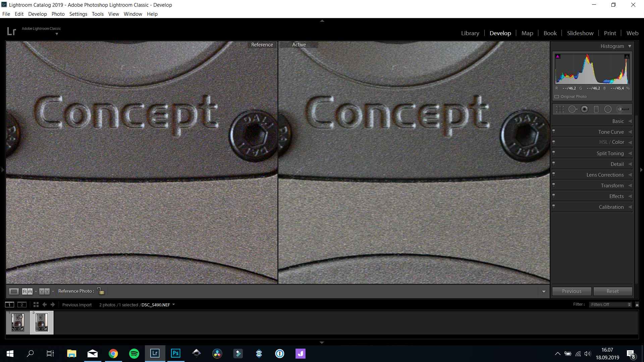Screen dimensions: 644x362
Task: Enable the Original Photo checkbox
Action: 557,97
